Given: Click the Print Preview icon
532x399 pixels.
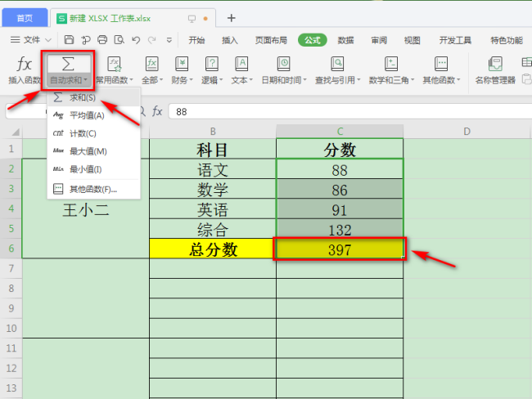Looking at the screenshot, I should [119, 40].
